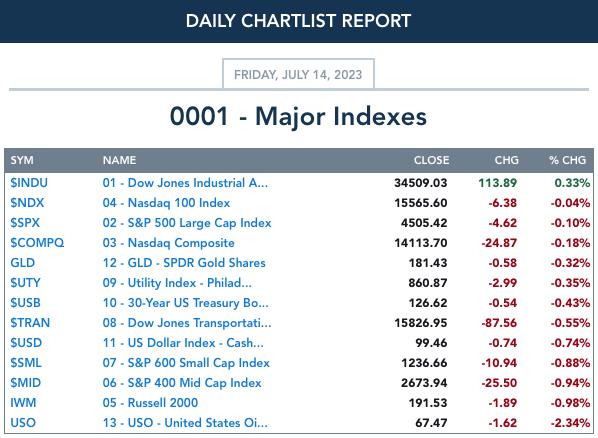The height and width of the screenshot is (438, 598).
Task: Open the $UTY symbol link
Action: pyautogui.click(x=25, y=283)
